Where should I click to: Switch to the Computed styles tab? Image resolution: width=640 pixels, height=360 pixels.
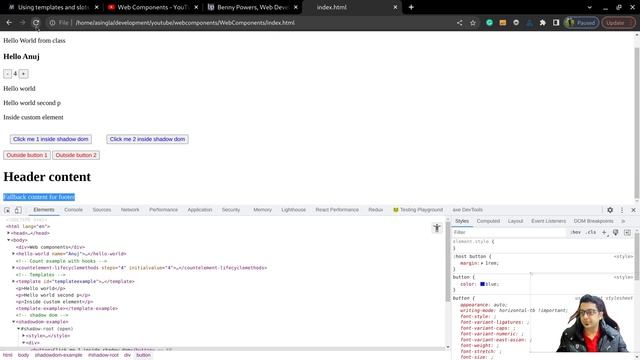point(488,221)
